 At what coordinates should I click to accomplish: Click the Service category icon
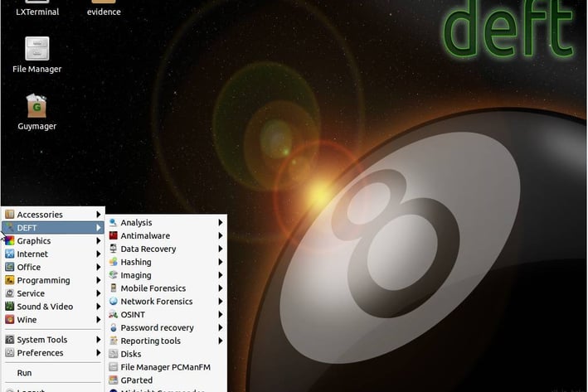point(10,293)
